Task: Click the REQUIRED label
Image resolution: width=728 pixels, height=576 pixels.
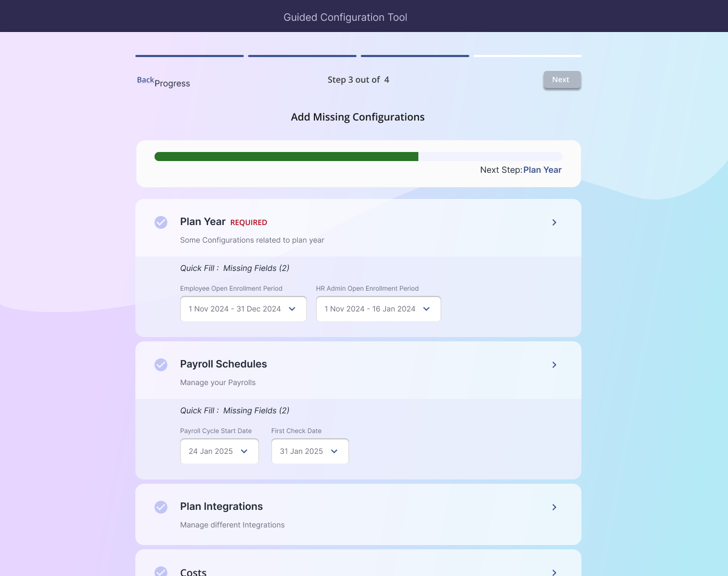Action: [x=249, y=222]
